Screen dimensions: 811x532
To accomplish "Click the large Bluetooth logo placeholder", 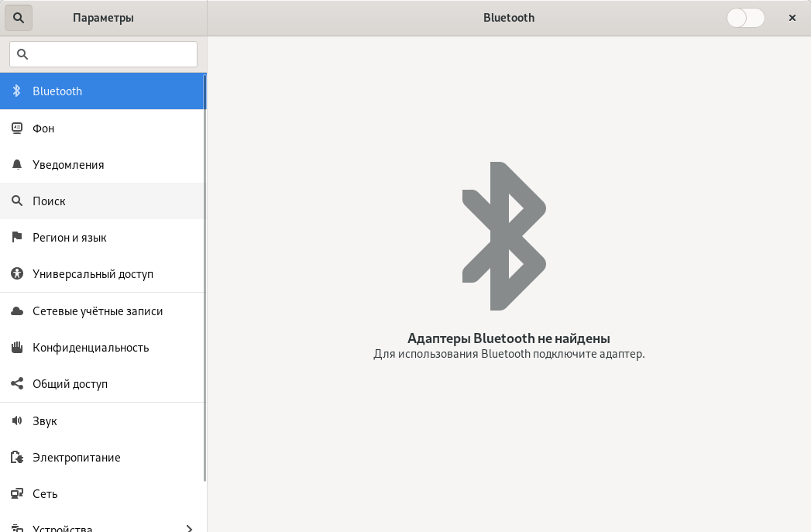I will (504, 236).
